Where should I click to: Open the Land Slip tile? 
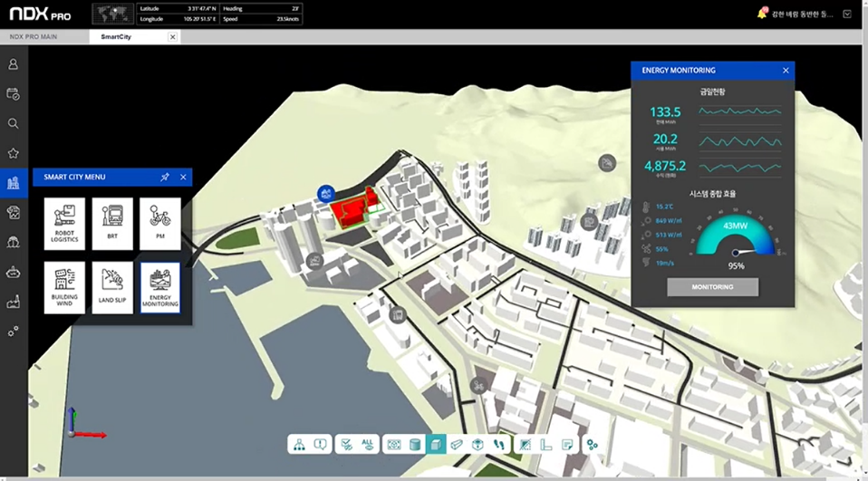(112, 287)
